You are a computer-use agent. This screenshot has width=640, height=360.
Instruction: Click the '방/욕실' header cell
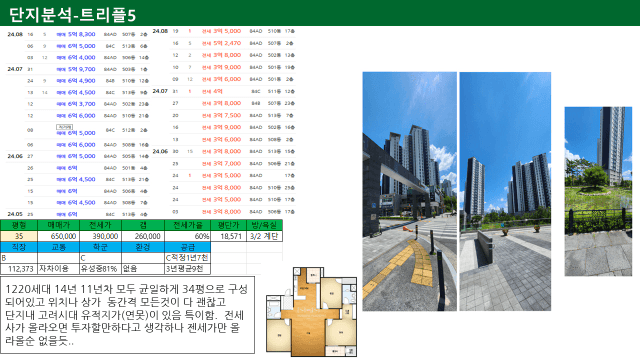pyautogui.click(x=264, y=225)
